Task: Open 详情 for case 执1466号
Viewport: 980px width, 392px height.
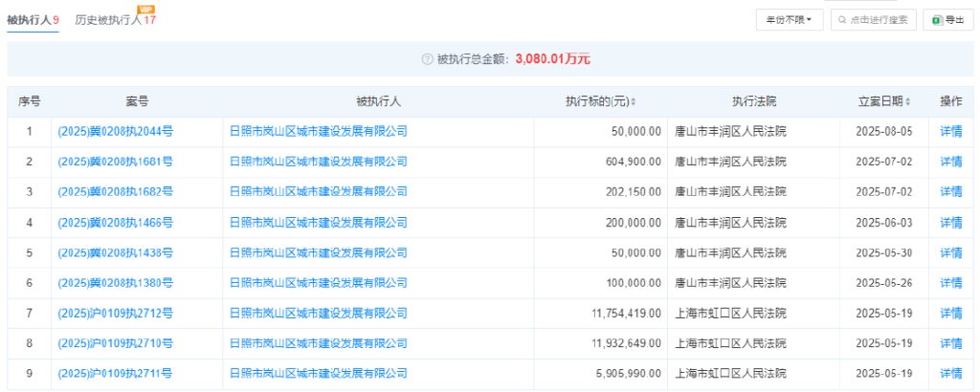Action: [950, 222]
